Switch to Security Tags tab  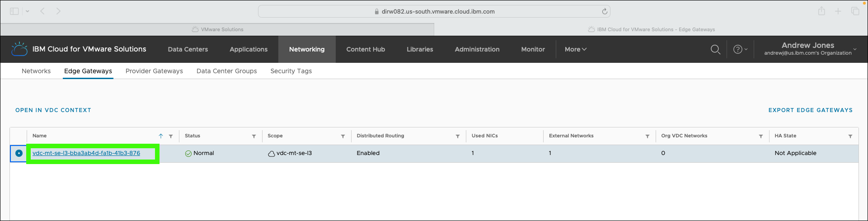click(x=291, y=71)
